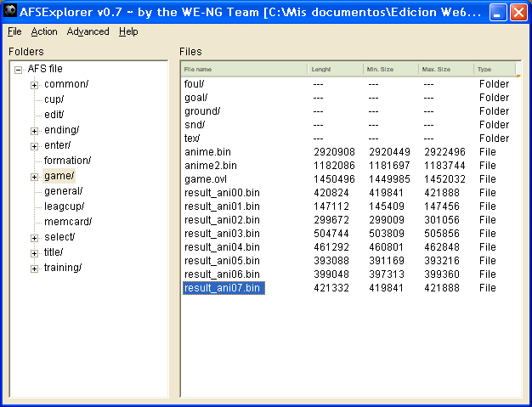This screenshot has width=532, height=407.
Task: Expand the select/ folder in tree
Action: 34,237
